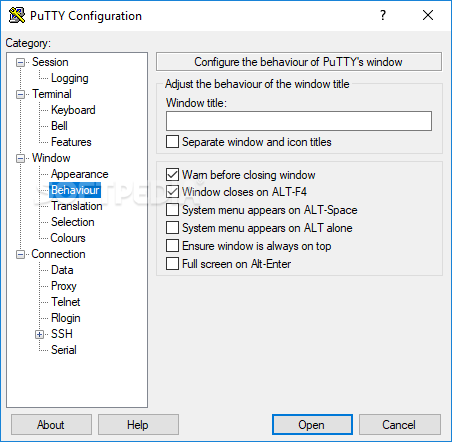The height and width of the screenshot is (442, 452).
Task: Click the Window title text field
Action: pyautogui.click(x=299, y=121)
